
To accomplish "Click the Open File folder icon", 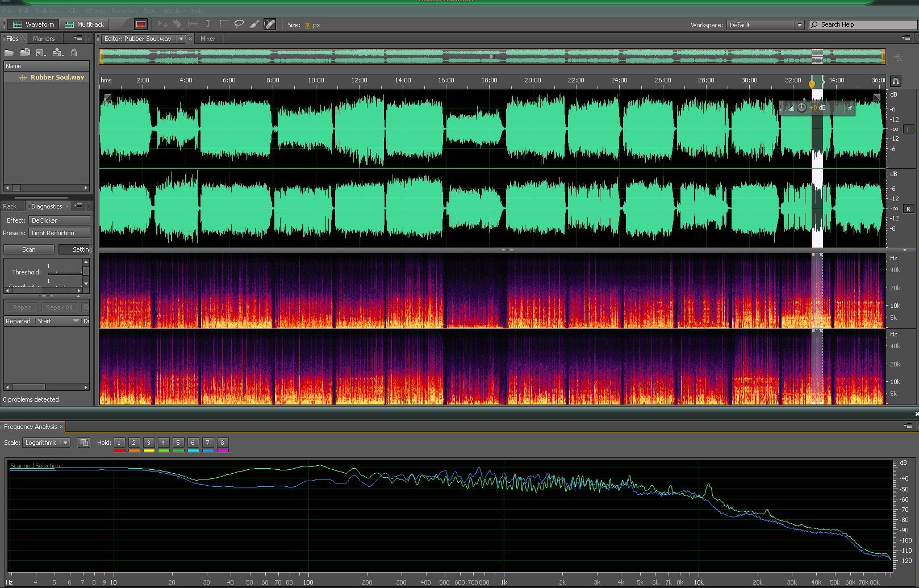I will click(9, 53).
